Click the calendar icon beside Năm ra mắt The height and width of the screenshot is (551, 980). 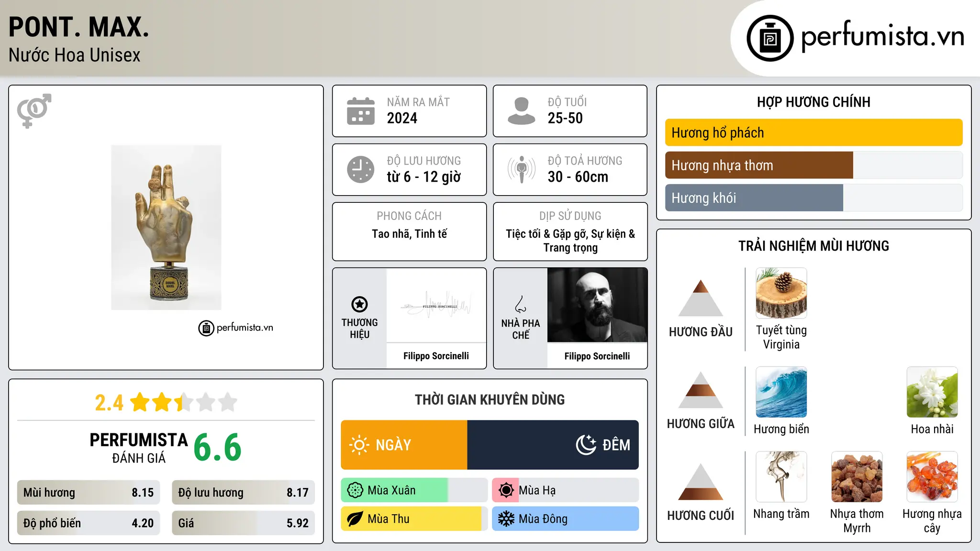pyautogui.click(x=361, y=111)
